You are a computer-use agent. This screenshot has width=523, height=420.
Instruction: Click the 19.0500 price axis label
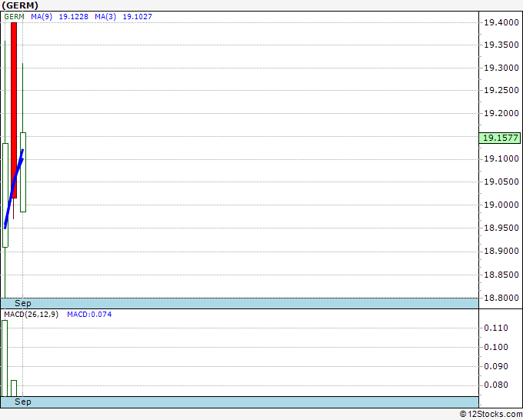click(501, 182)
